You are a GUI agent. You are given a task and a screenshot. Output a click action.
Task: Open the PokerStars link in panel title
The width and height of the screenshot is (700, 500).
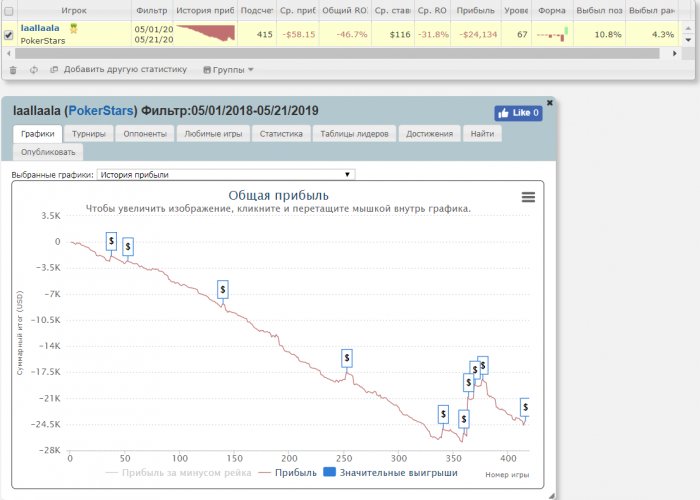pyautogui.click(x=100, y=109)
